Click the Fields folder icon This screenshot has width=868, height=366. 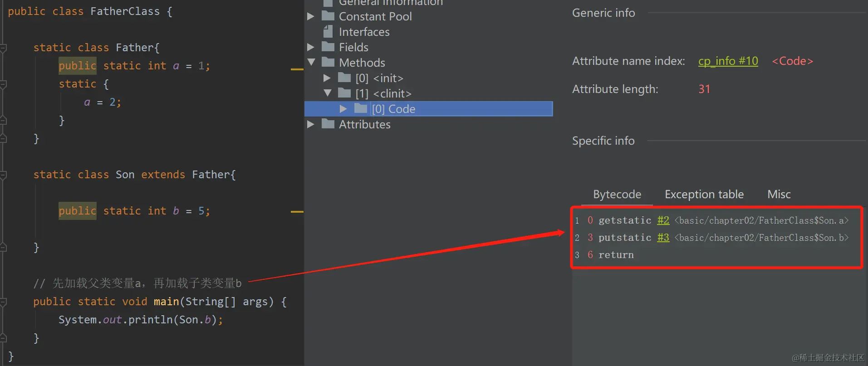click(x=328, y=47)
